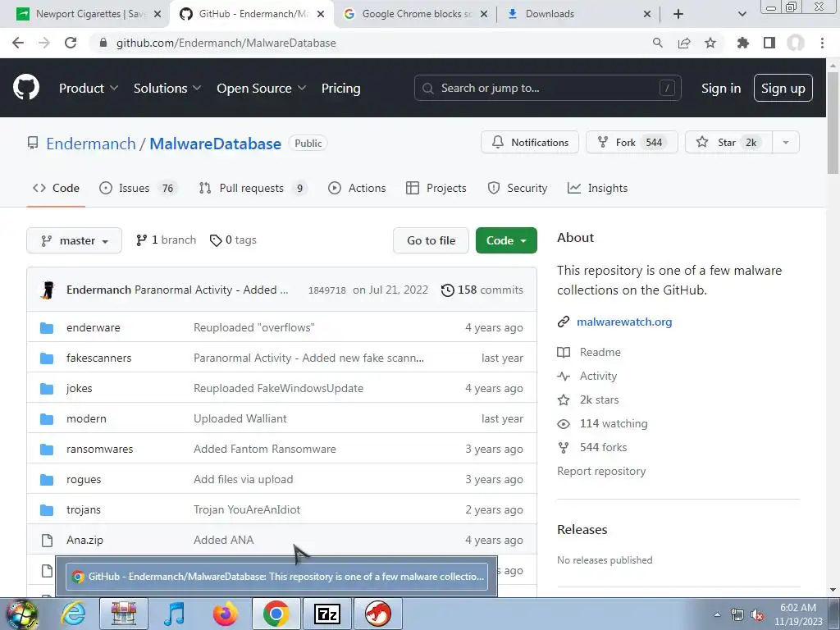840x630 pixels.
Task: Expand the Product menu
Action: (88, 88)
